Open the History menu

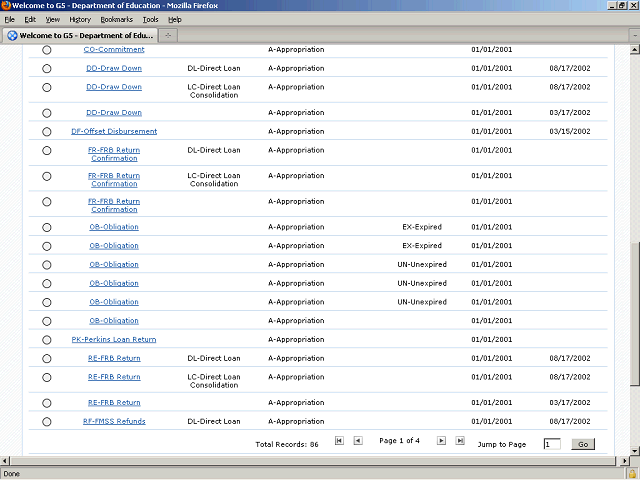(80, 19)
